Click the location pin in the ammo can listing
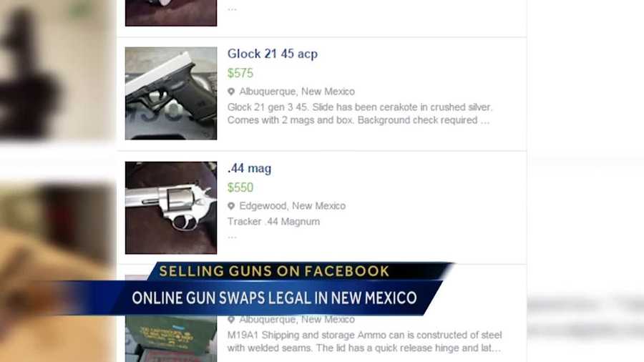This screenshot has height=362, width=644. tap(231, 319)
